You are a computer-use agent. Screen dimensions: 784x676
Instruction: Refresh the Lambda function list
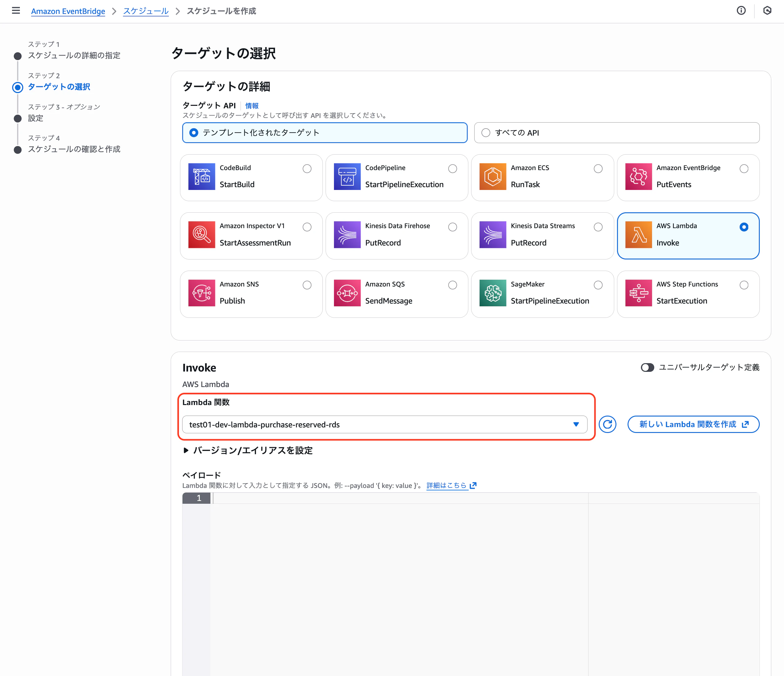[x=607, y=424]
